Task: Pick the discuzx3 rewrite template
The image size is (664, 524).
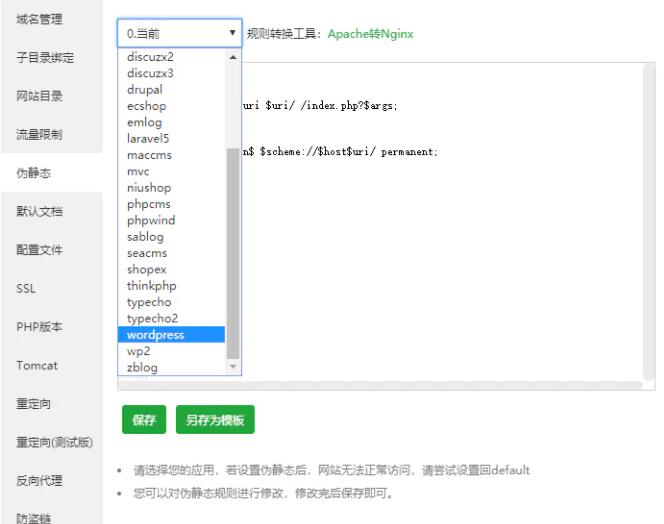Action: (150, 73)
